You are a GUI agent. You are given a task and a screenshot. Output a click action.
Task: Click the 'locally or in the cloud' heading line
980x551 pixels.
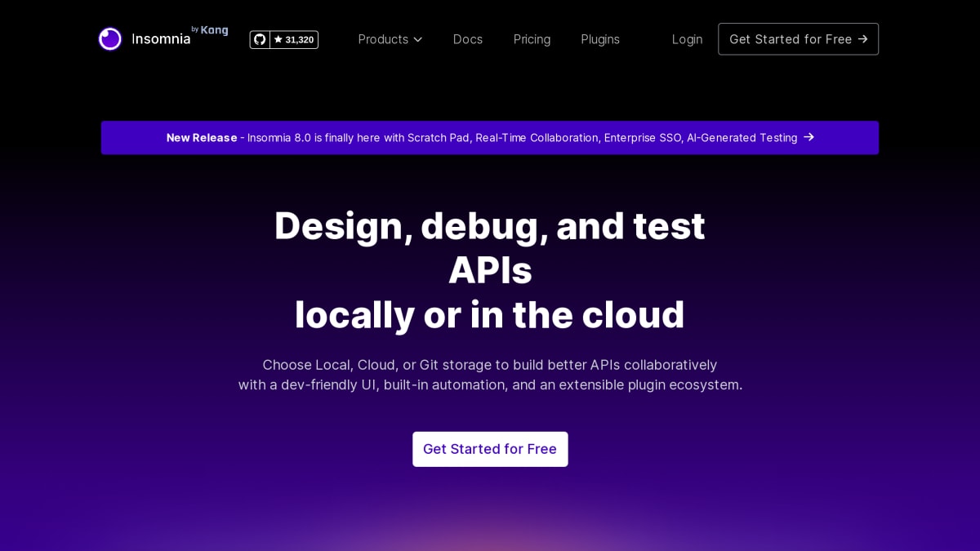(x=490, y=314)
